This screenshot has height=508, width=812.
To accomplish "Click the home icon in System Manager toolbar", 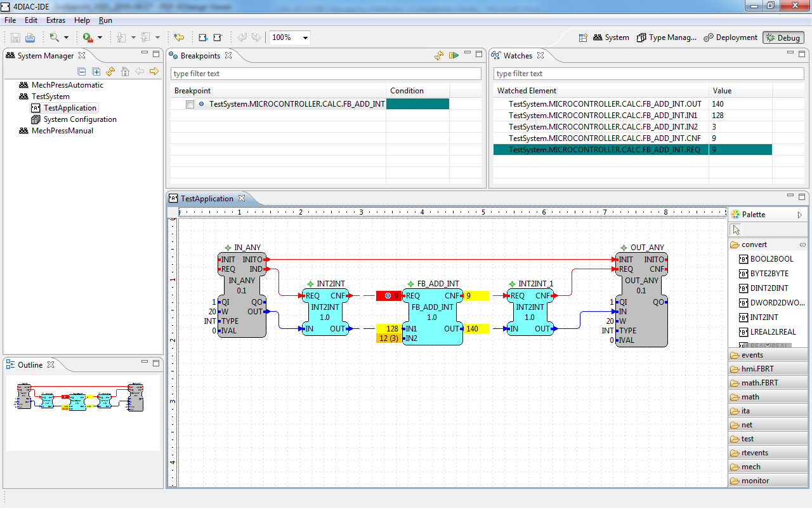I will [x=125, y=71].
